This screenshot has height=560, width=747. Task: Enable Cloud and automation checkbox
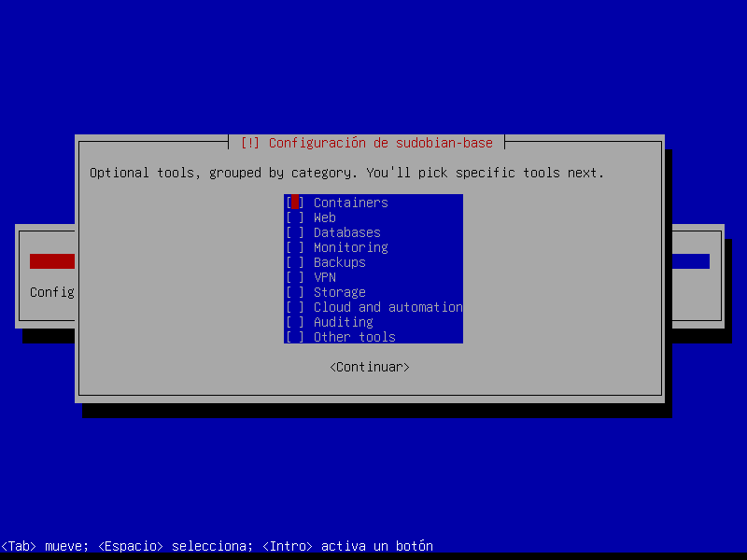[x=295, y=307]
